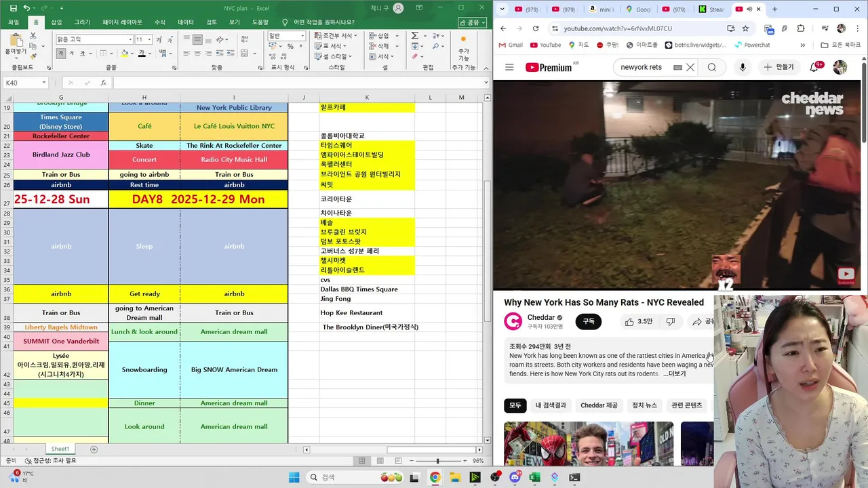Open the Gmail bookmark link
The width and height of the screenshot is (868, 488).
pyautogui.click(x=511, y=45)
